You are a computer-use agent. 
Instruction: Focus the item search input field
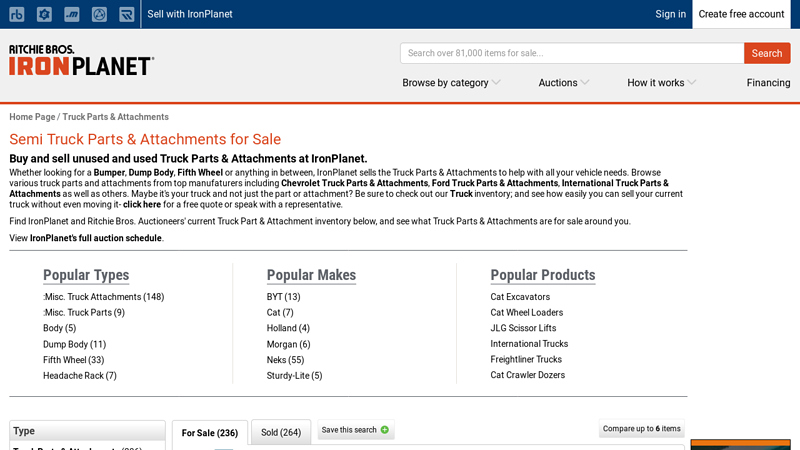[x=572, y=53]
